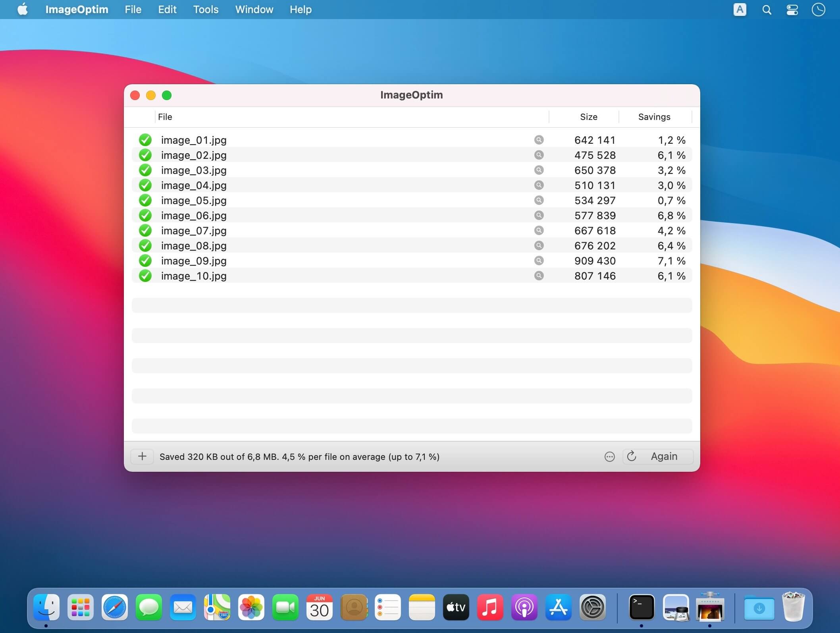Image resolution: width=840 pixels, height=633 pixels.
Task: Select the image_04.jpg file name
Action: coord(194,185)
